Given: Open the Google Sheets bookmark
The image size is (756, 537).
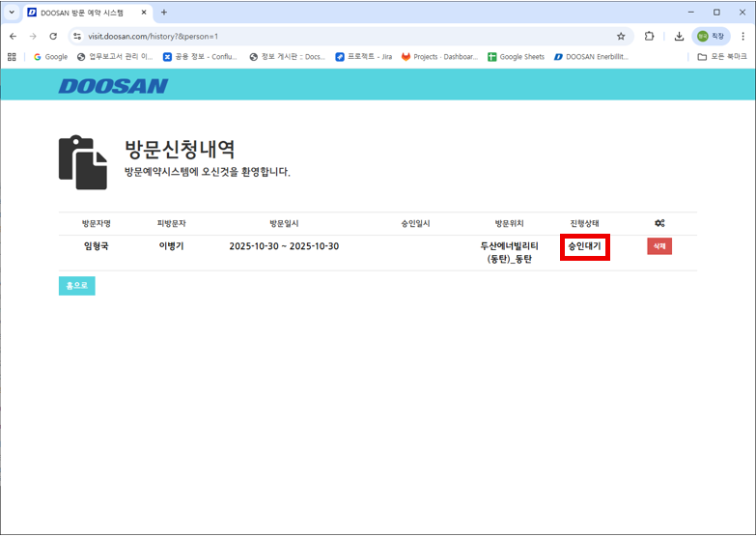Looking at the screenshot, I should 516,57.
